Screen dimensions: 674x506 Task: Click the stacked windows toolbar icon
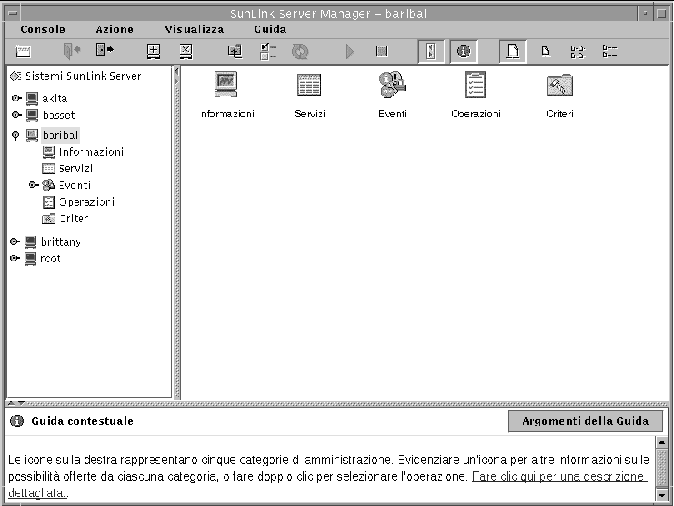[235, 51]
